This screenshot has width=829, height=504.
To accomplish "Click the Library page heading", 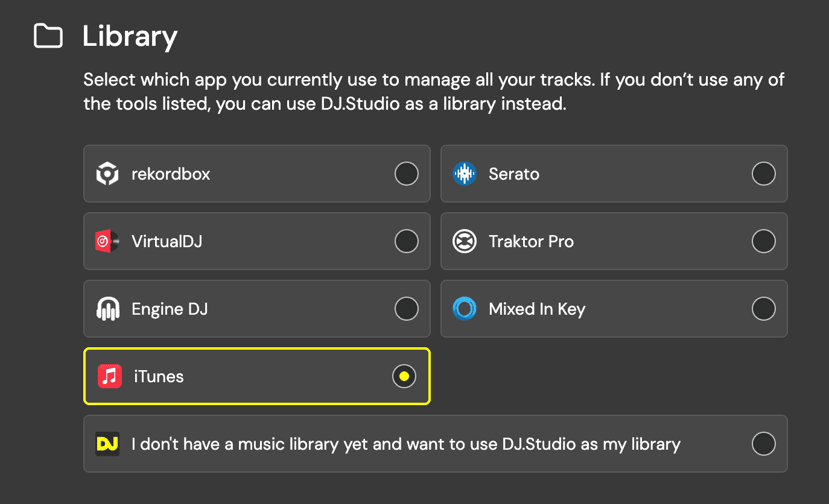I will pos(130,36).
